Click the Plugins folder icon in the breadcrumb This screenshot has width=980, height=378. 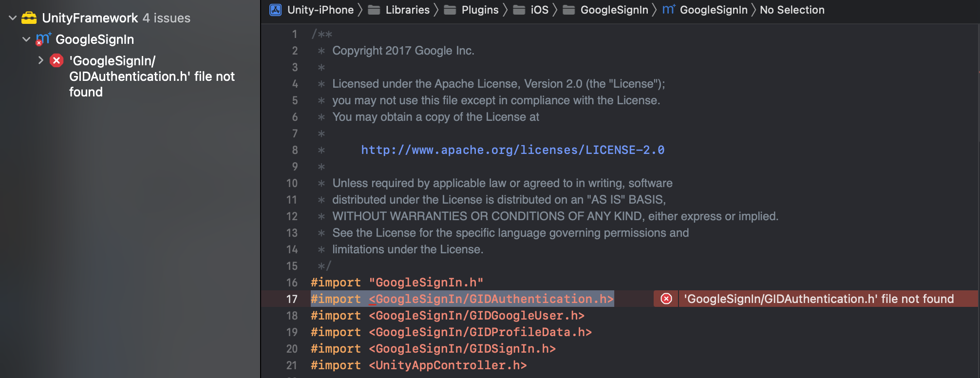[451, 10]
